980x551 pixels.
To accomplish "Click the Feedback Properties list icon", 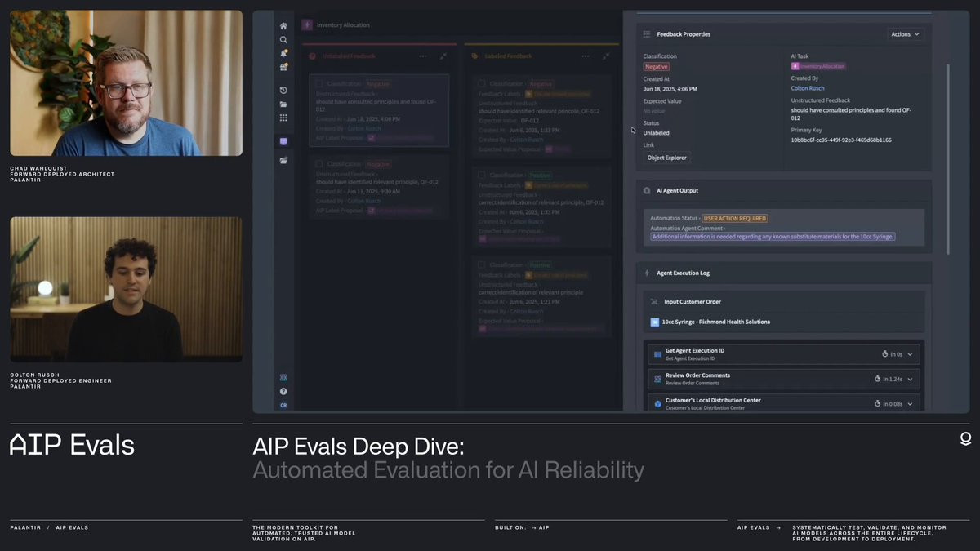I will pyautogui.click(x=647, y=34).
